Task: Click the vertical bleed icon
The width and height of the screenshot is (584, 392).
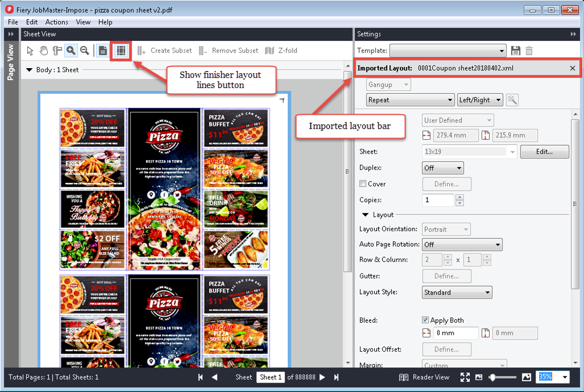Action: point(486,333)
